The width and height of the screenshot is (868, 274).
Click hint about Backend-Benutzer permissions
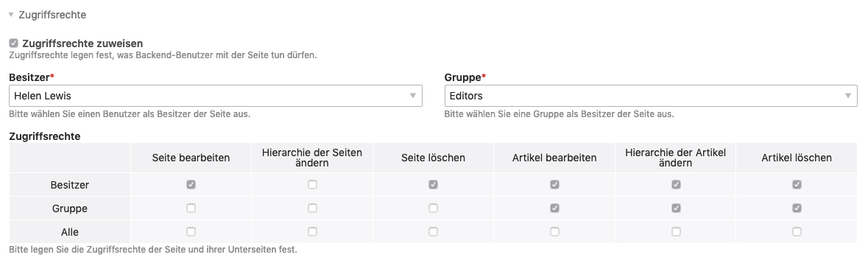[x=163, y=55]
